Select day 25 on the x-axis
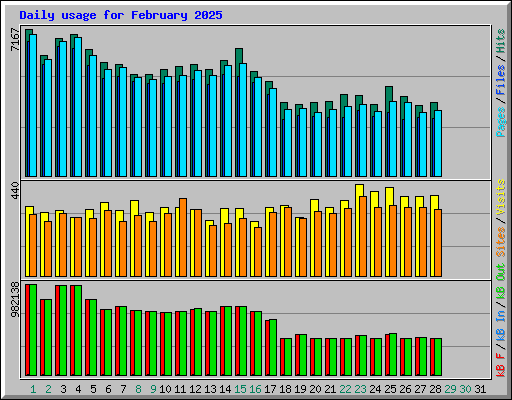512x400 pixels. (x=390, y=389)
